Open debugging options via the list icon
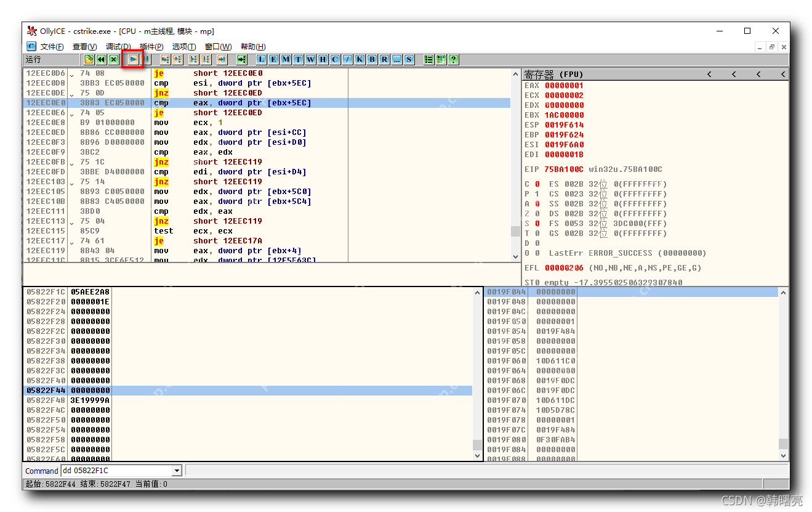Screen dimensions: 812x512 click(x=428, y=59)
